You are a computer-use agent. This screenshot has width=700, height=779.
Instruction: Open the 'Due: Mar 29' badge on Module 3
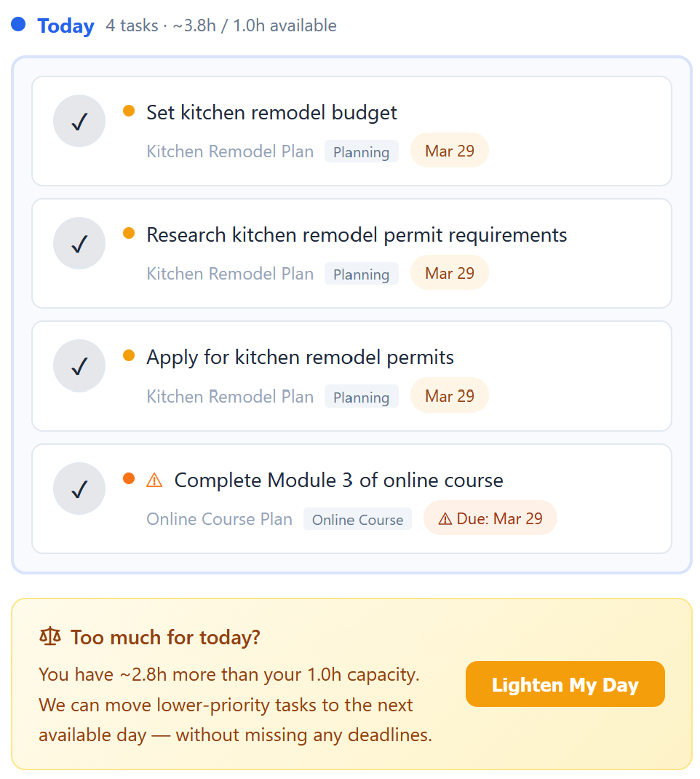click(x=490, y=518)
